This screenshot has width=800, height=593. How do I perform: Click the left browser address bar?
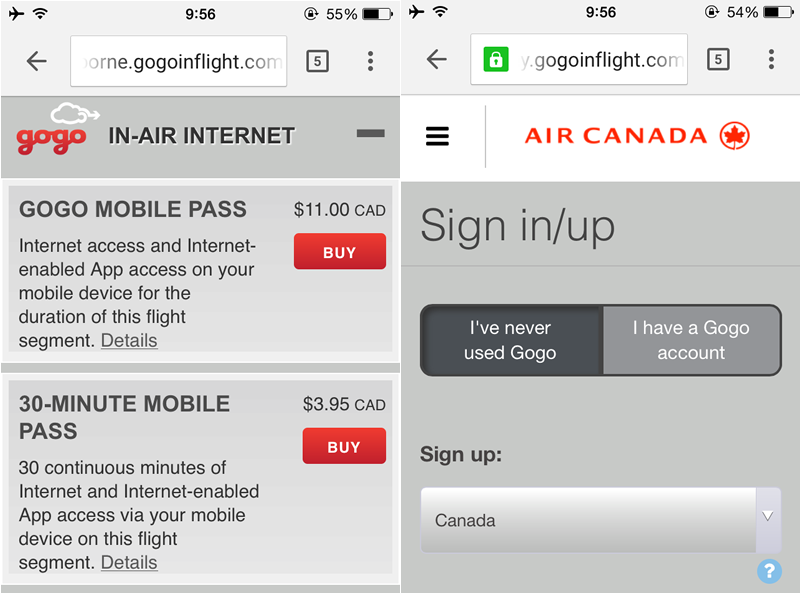point(179,61)
